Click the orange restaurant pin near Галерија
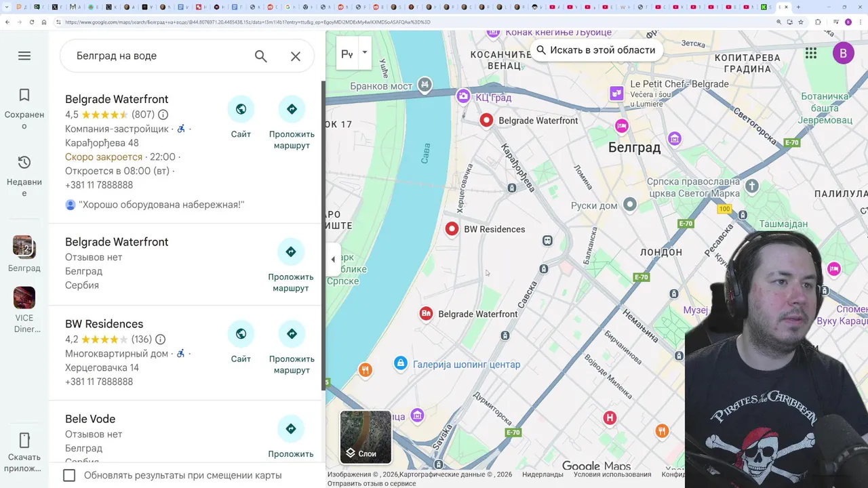 click(365, 370)
